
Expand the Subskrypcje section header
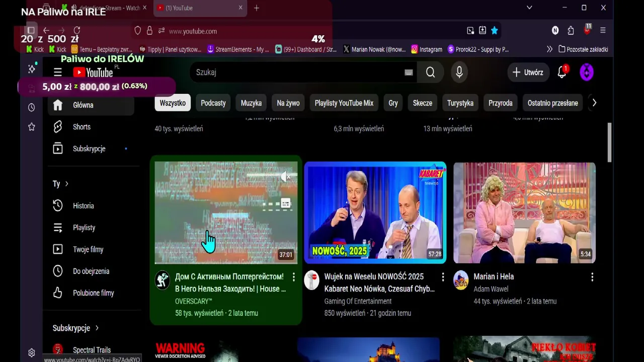tap(76, 328)
